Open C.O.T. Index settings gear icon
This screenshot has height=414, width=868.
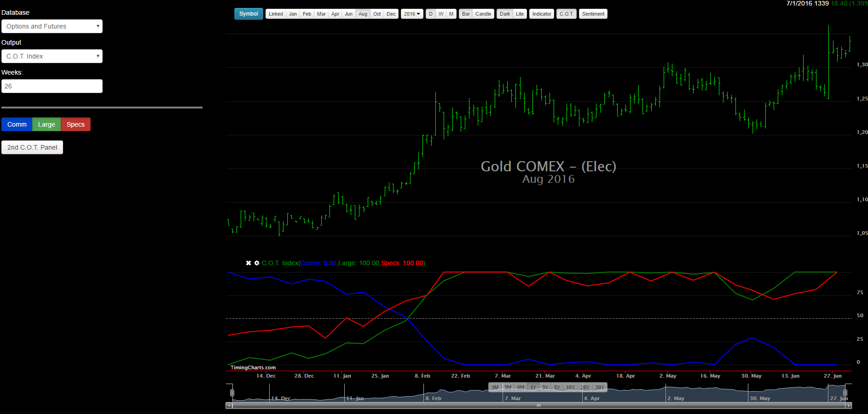pyautogui.click(x=257, y=263)
